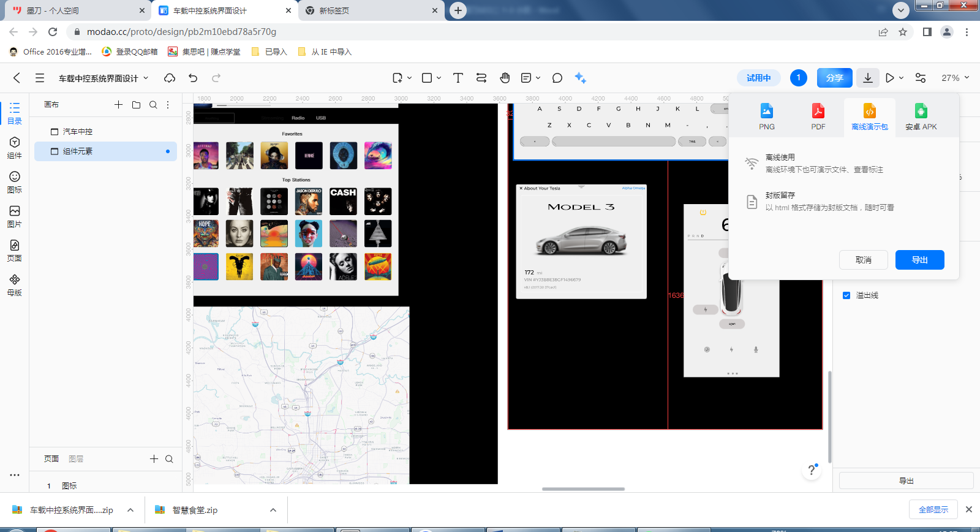Select the sticky note tool

(x=526, y=78)
